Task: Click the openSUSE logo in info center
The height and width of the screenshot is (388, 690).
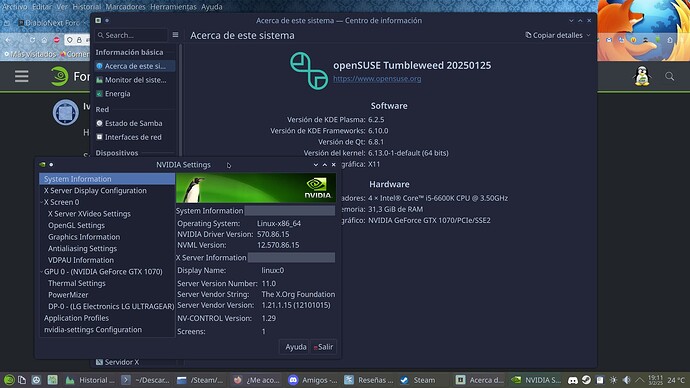Action: point(308,71)
